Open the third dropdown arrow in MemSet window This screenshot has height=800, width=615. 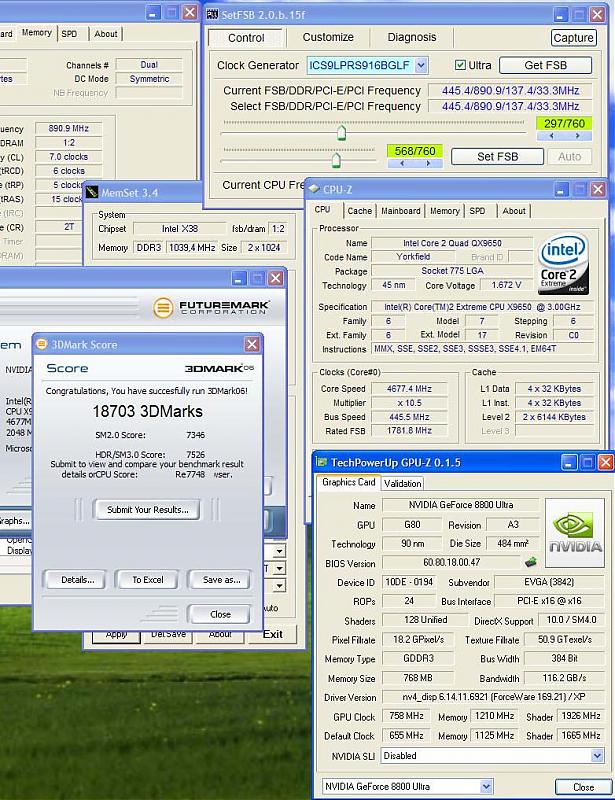coord(279,586)
